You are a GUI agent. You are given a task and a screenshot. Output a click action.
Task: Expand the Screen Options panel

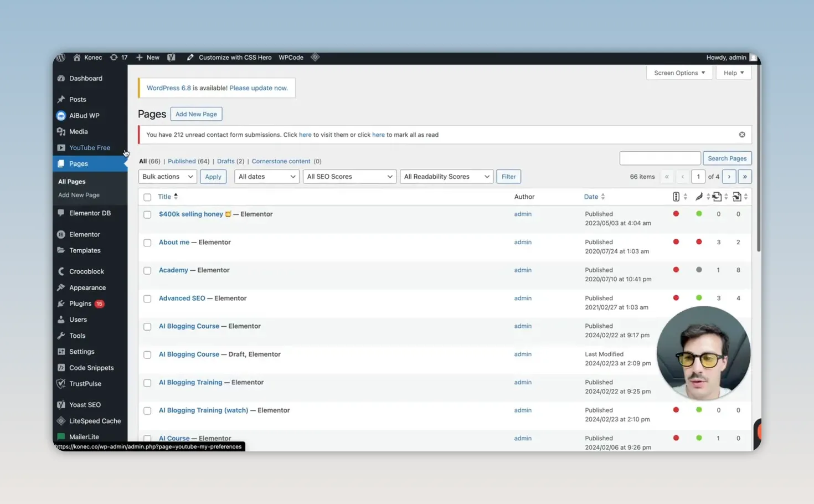click(x=679, y=73)
